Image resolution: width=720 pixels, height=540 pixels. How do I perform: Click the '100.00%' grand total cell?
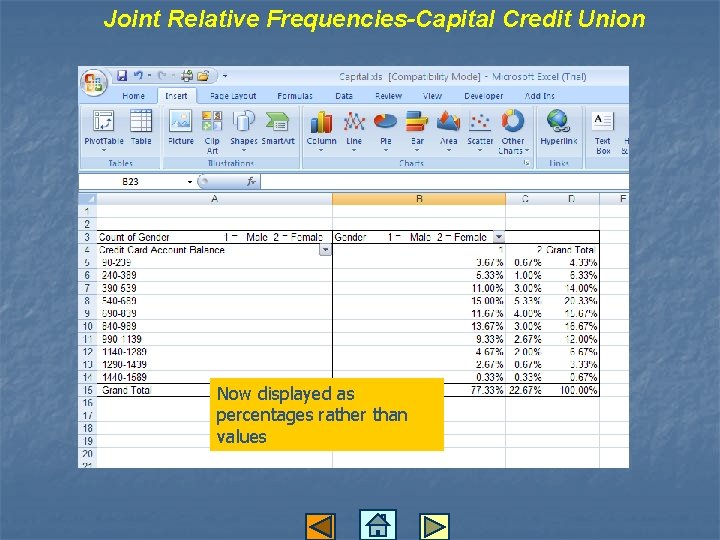579,390
